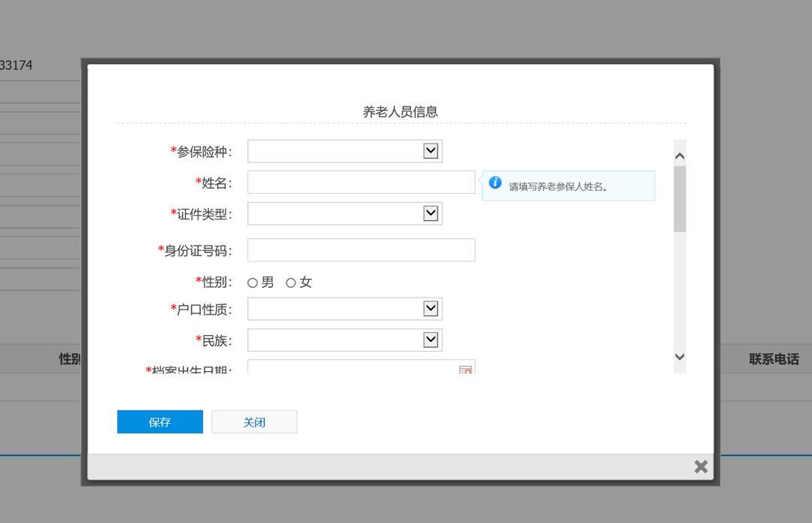This screenshot has width=812, height=523.
Task: Click the 姓名 input field
Action: click(361, 183)
